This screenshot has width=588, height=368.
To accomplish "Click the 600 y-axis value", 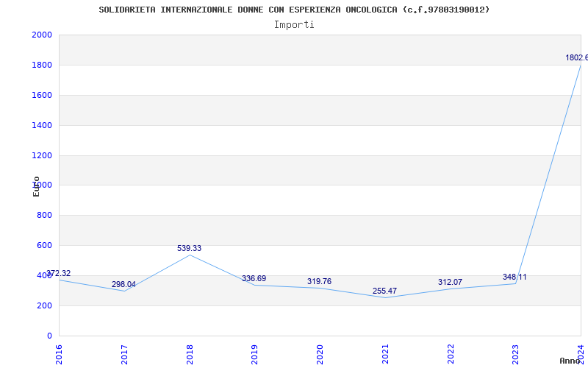I will point(44,246).
